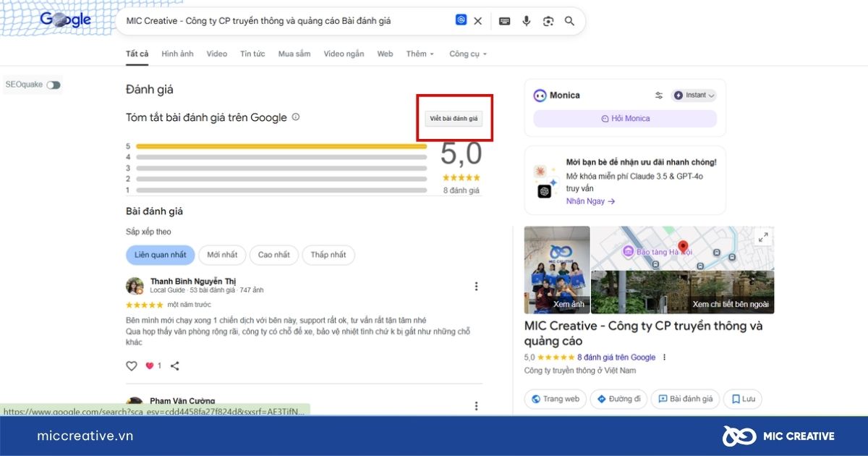
Task: Open Thanh Bình Nguyễn Thị reviewer name
Action: click(193, 282)
